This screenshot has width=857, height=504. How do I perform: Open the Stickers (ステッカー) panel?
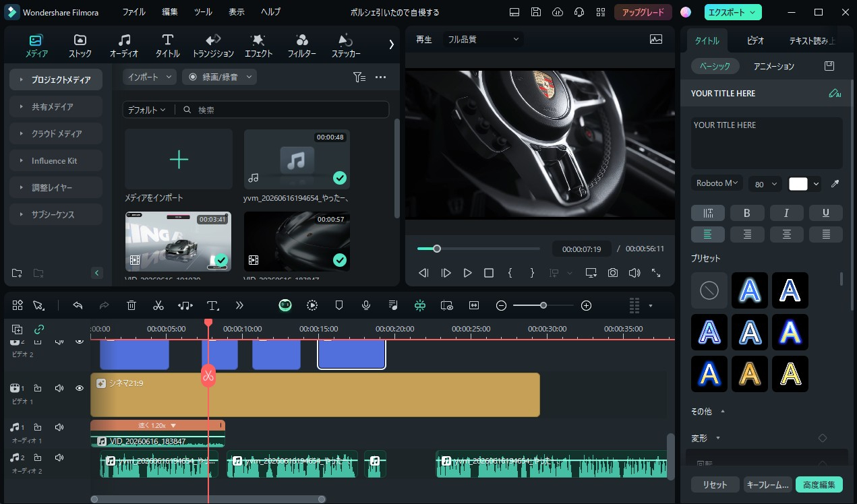pos(346,46)
